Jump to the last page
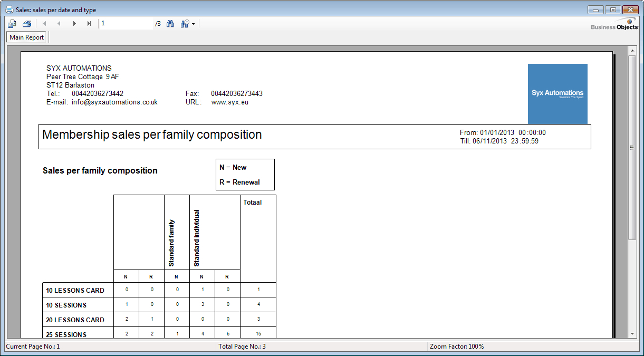 (89, 24)
